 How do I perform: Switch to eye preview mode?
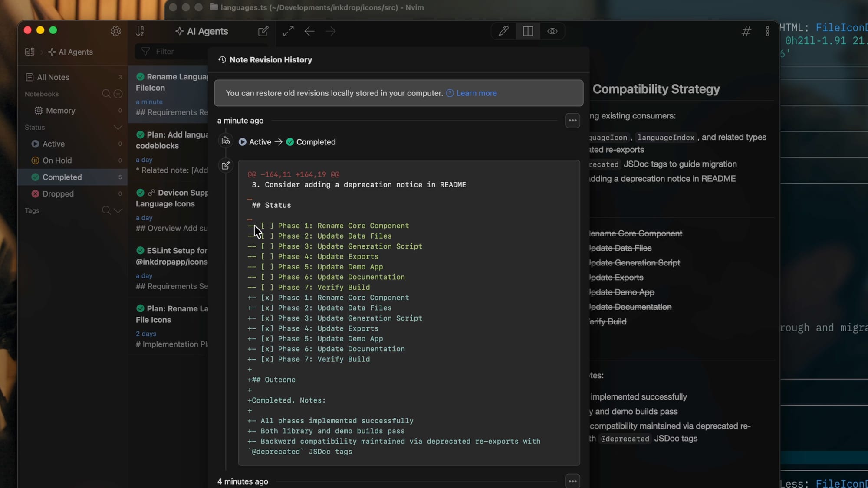point(552,31)
